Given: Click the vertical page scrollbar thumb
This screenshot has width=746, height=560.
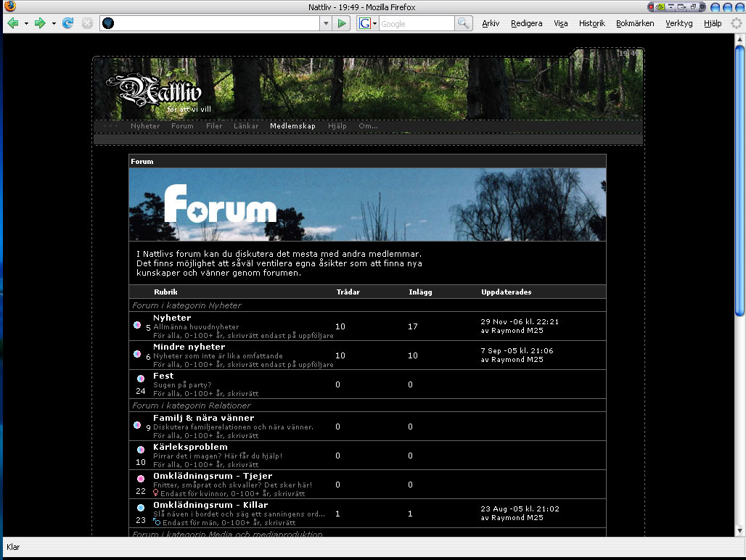Looking at the screenshot, I should [x=739, y=181].
